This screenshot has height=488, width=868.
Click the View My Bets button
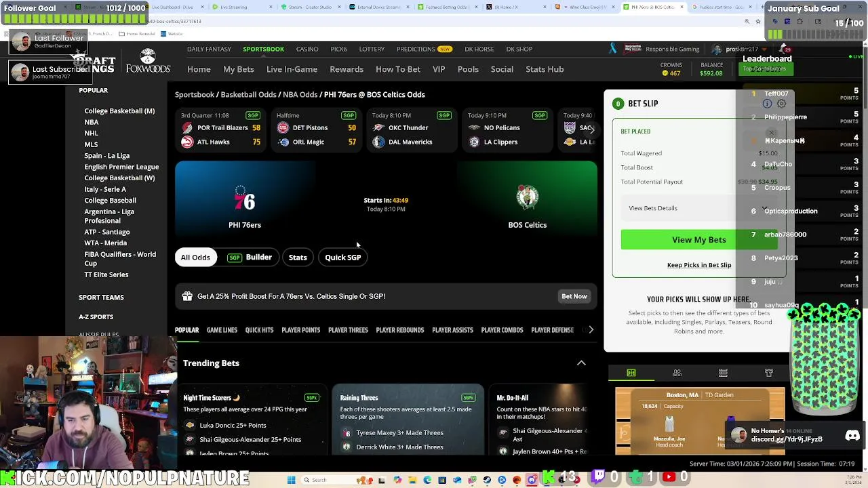699,240
